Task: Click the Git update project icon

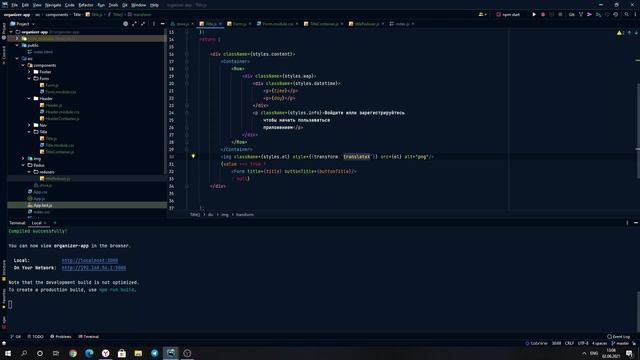Action: pos(581,14)
